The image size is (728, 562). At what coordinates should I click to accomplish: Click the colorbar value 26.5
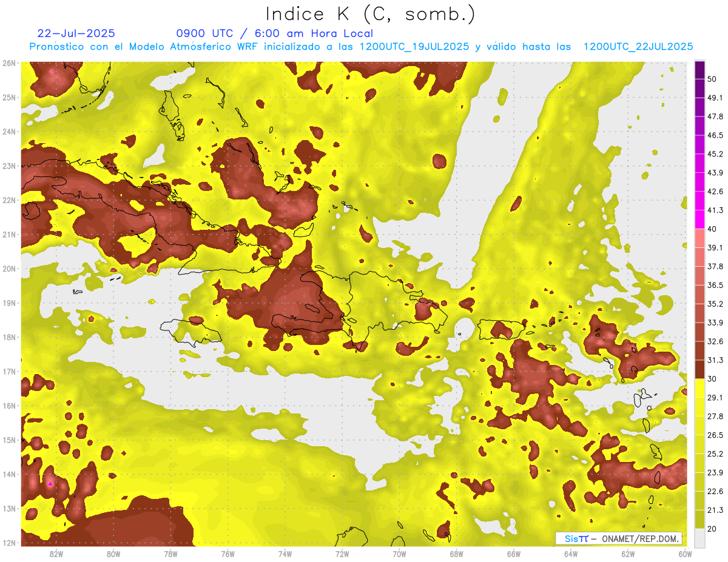(x=715, y=435)
